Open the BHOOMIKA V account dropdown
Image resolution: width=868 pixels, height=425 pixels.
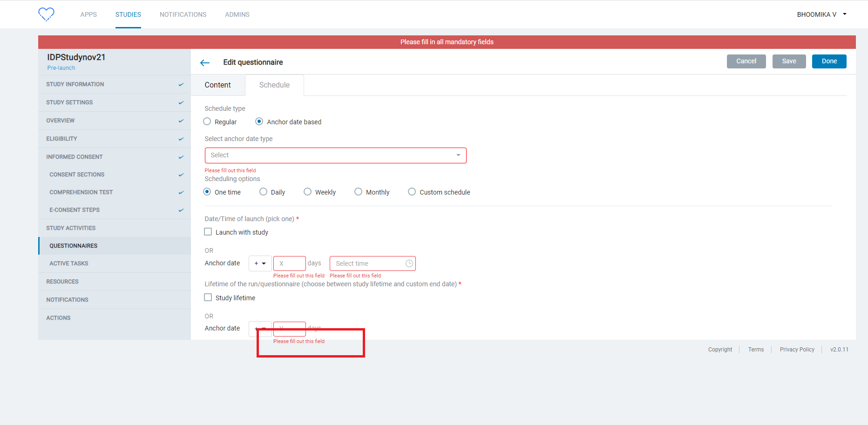pyautogui.click(x=821, y=14)
